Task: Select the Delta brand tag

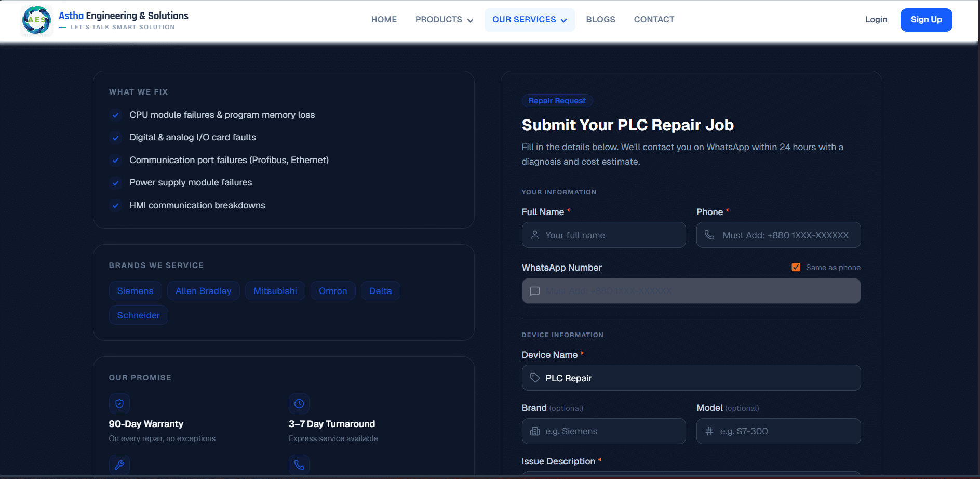Action: point(381,291)
